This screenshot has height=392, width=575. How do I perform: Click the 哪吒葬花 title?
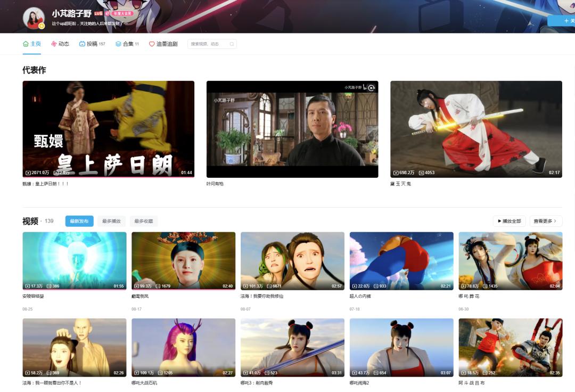pos(469,296)
